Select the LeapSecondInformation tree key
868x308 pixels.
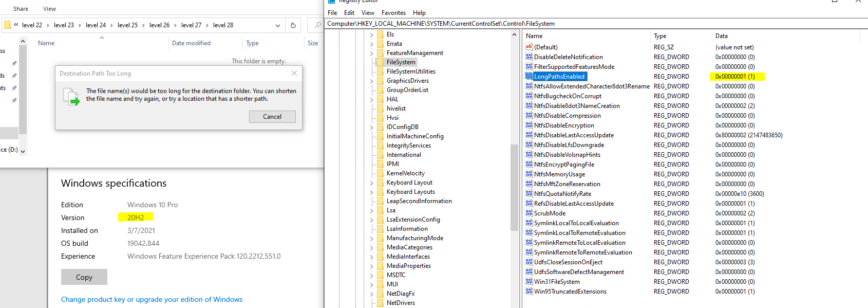419,201
